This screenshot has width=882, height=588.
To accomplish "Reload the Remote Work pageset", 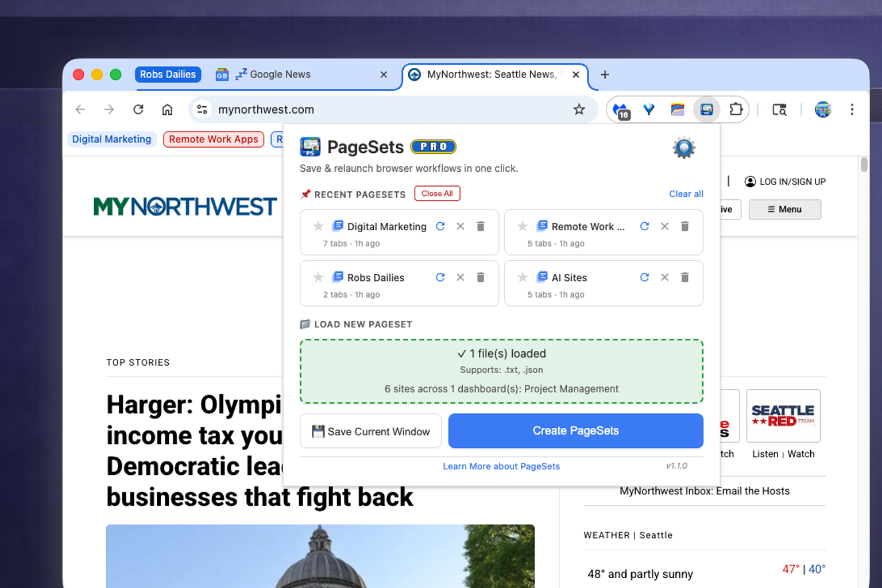I will pyautogui.click(x=644, y=226).
